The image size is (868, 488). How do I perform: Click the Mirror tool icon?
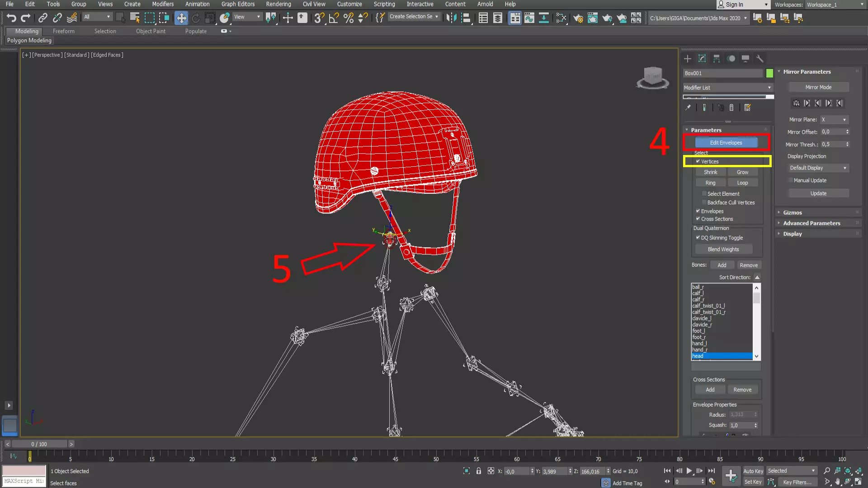451,18
